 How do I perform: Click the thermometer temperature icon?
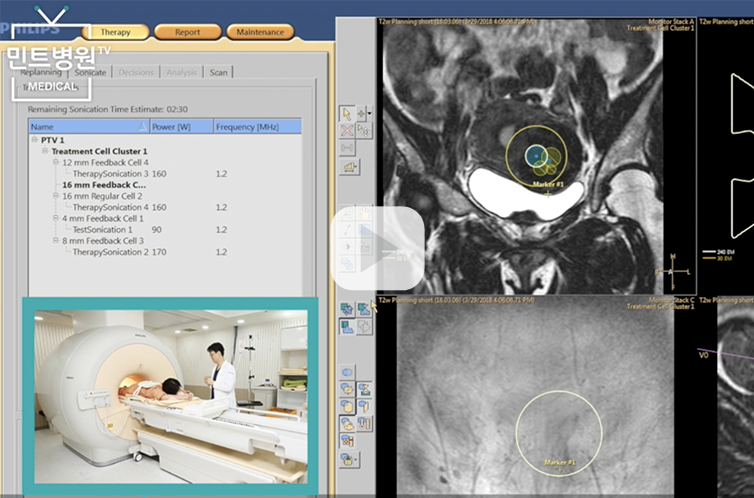point(364,423)
